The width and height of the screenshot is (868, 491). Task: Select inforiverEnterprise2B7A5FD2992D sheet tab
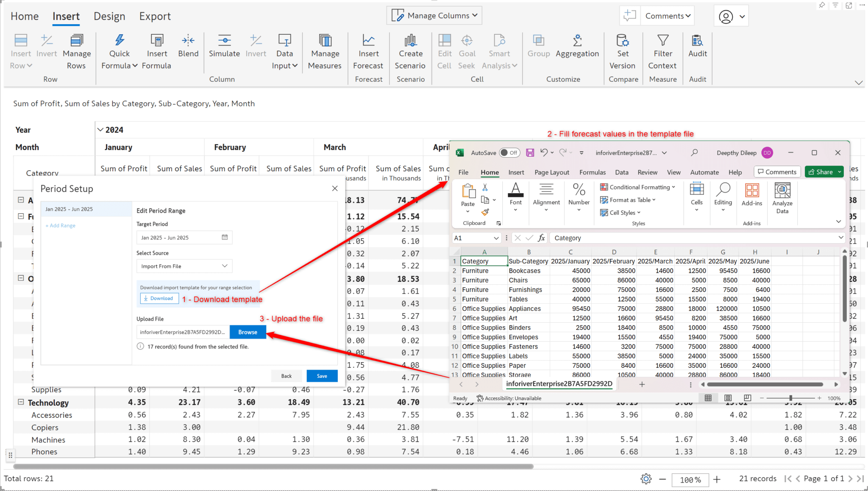tap(559, 384)
